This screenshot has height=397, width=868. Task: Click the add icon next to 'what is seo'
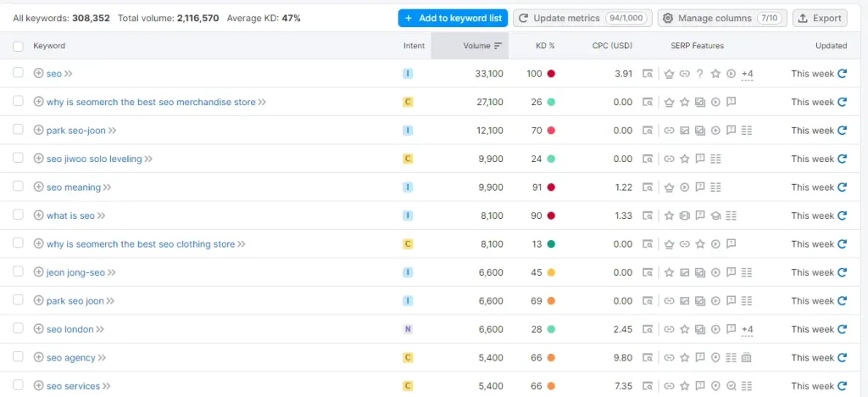(x=38, y=215)
